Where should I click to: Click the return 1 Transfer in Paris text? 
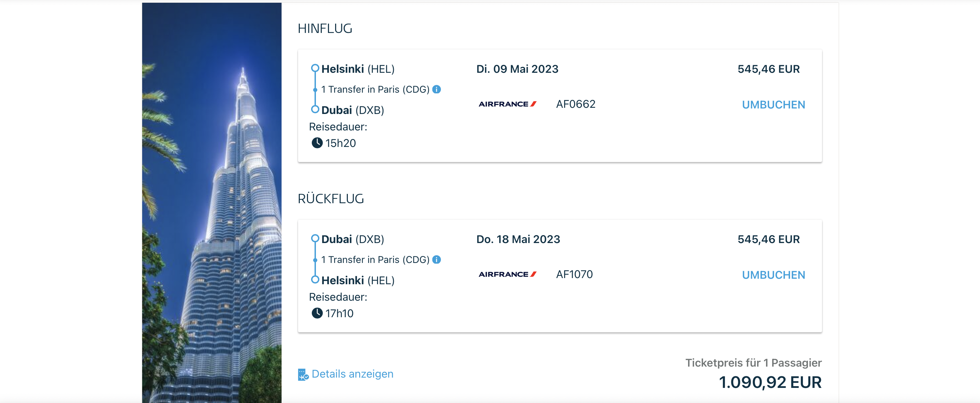tap(375, 260)
